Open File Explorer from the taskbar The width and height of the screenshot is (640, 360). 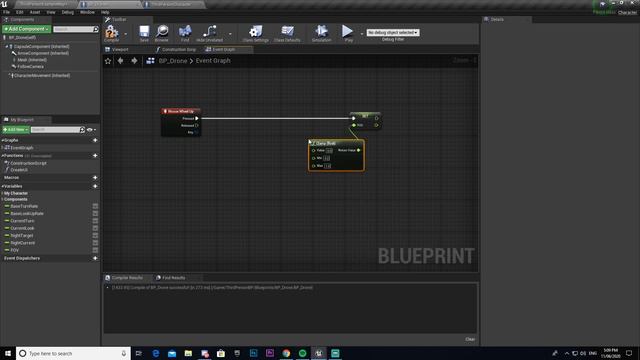click(188, 353)
